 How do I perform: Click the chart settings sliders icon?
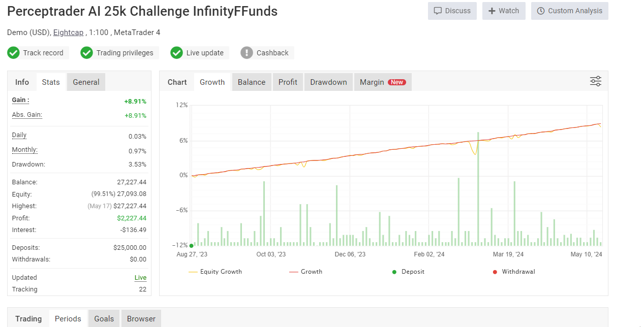[x=595, y=81]
